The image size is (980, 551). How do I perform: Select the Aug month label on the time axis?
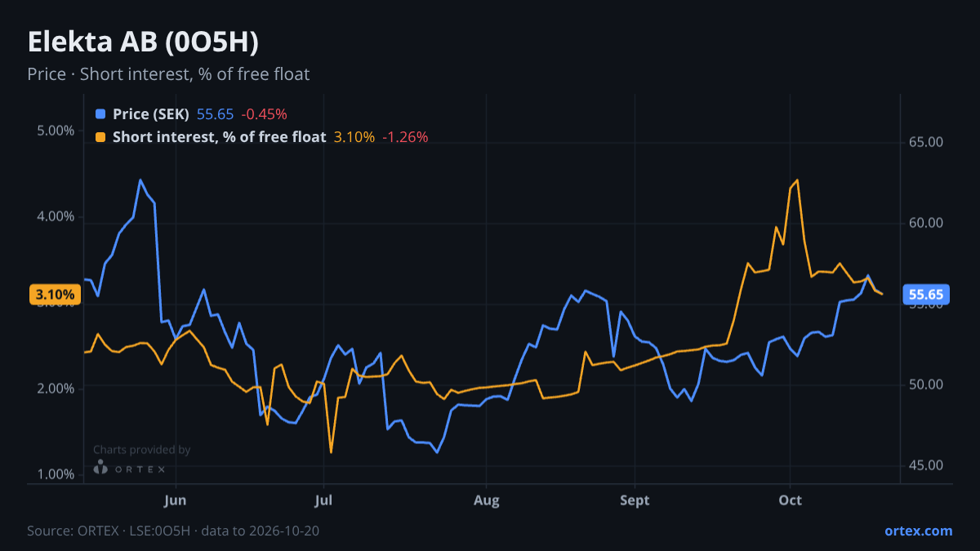486,500
